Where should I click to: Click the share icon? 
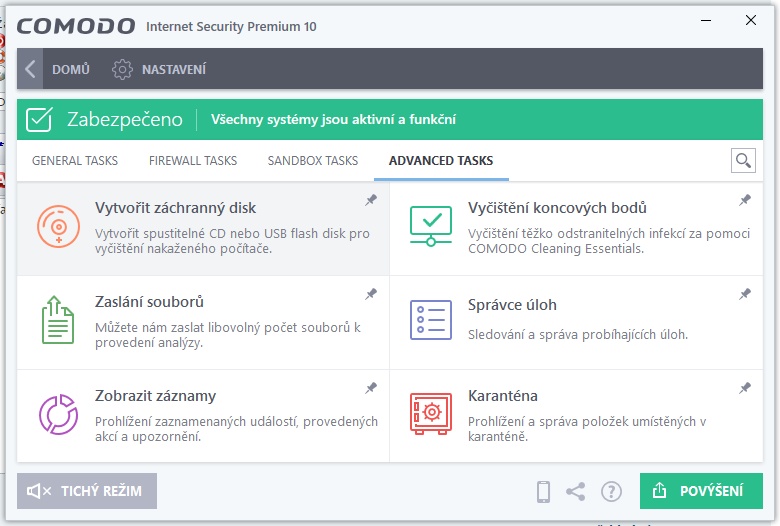click(575, 491)
